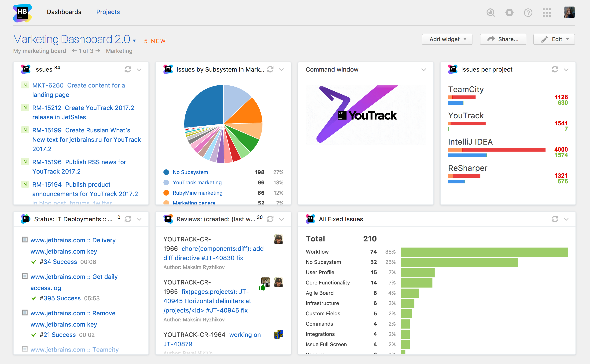Expand the Issues widget menu chevron
Screen dimensions: 590x364
[x=139, y=69]
